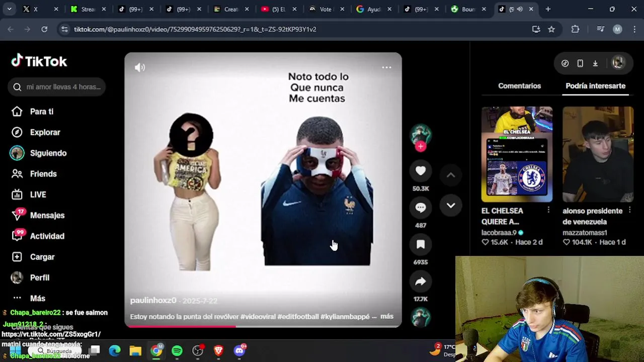This screenshot has height=362, width=644.
Task: Follow creator with red plus badge
Action: click(421, 146)
